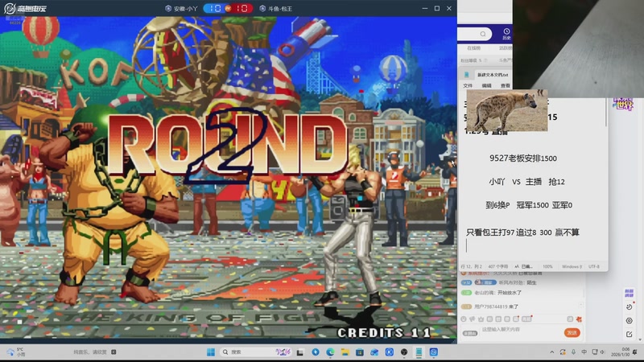
Task: Open the 历史 history clock icon
Action: click(x=506, y=34)
